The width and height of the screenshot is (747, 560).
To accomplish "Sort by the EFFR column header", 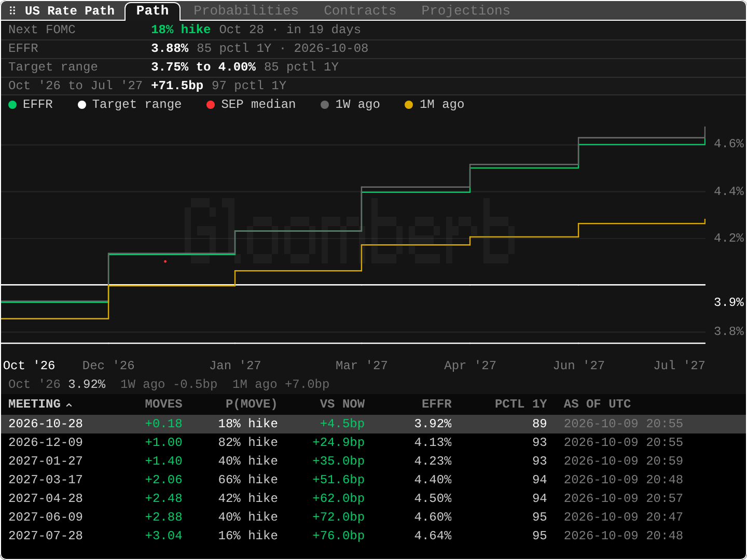I will pos(436,404).
